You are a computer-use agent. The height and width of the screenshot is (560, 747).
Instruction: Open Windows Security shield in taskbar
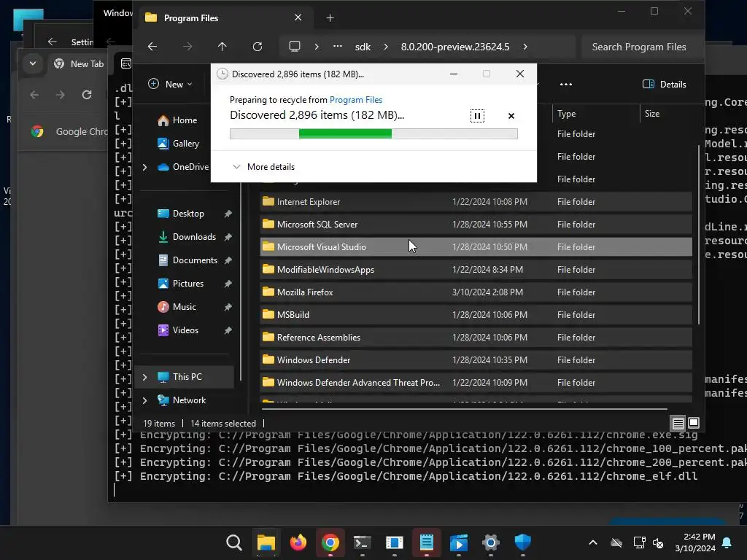522,542
